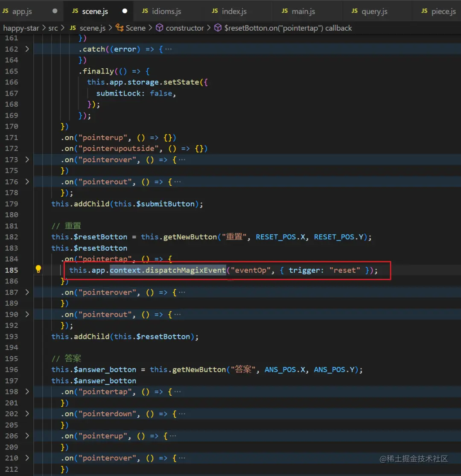Open the piece.js tab
This screenshot has width=461, height=476.
click(x=443, y=11)
